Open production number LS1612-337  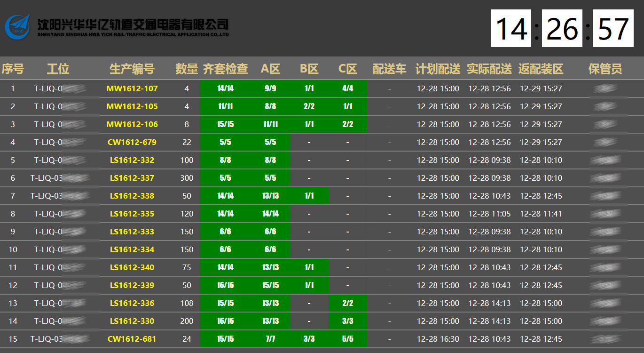click(x=132, y=178)
